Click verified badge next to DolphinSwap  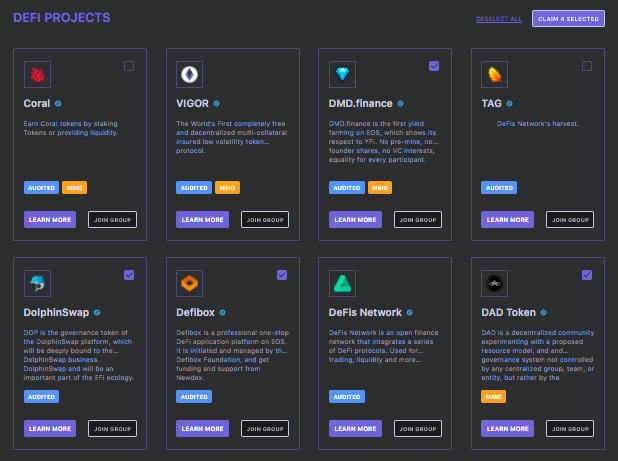(x=97, y=312)
